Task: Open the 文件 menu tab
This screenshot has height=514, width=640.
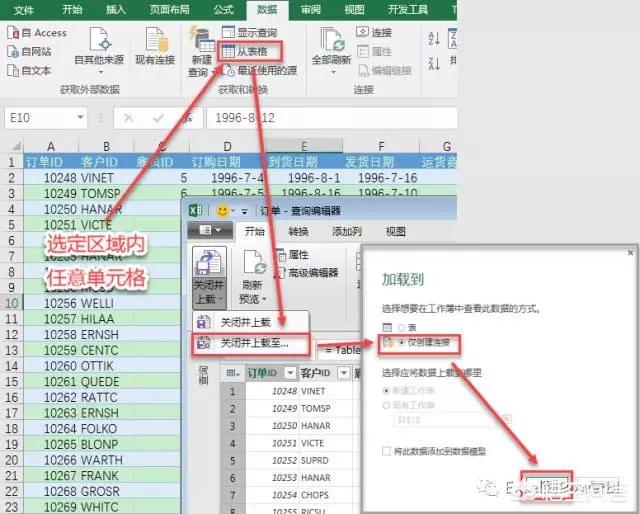Action: click(x=24, y=9)
